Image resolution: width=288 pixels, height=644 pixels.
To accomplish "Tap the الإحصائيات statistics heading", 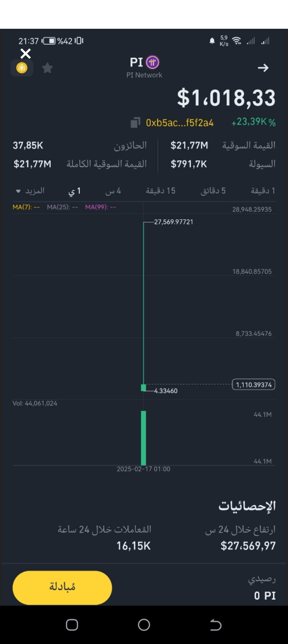I will pos(247,506).
